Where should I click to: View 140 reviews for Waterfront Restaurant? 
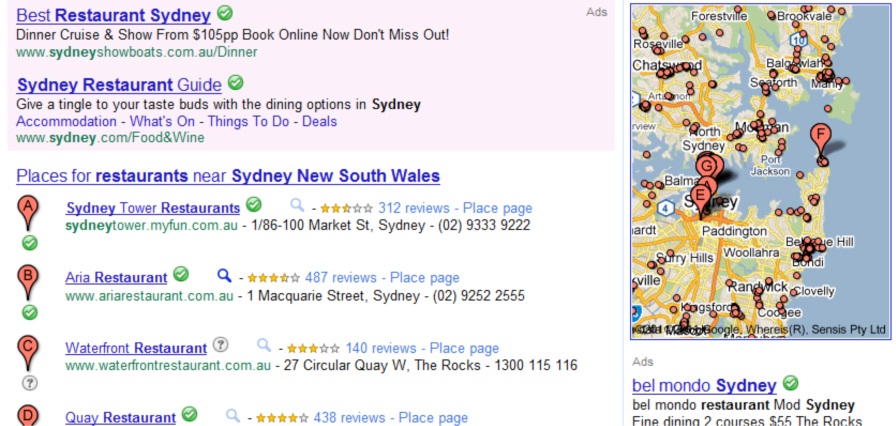381,348
